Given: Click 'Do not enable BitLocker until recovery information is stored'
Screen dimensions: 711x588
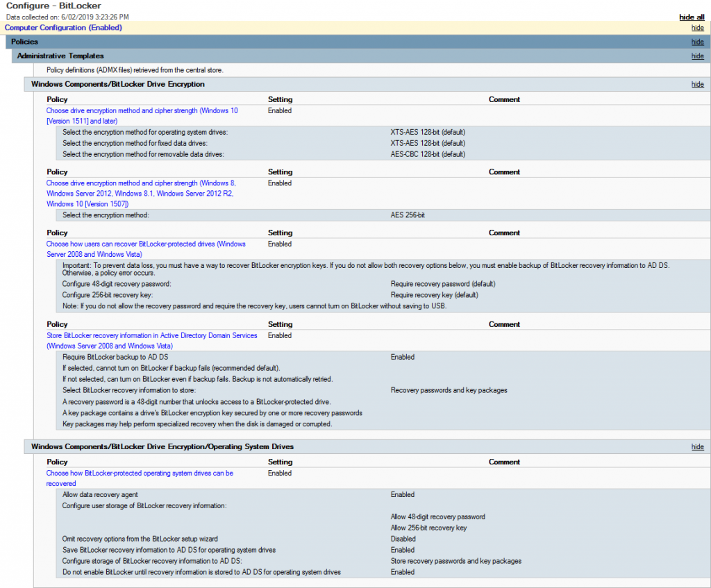Looking at the screenshot, I should pos(201,572).
